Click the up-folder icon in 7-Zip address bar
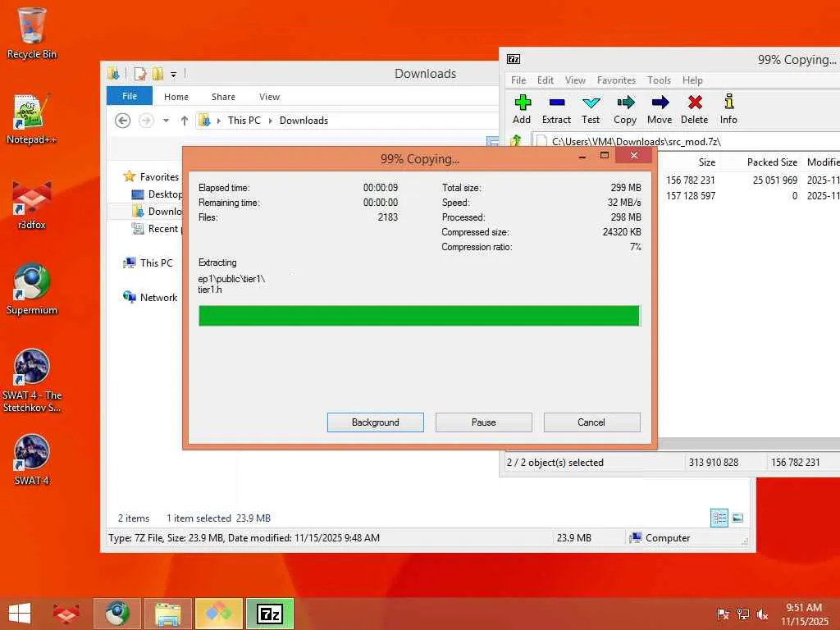 coord(515,141)
